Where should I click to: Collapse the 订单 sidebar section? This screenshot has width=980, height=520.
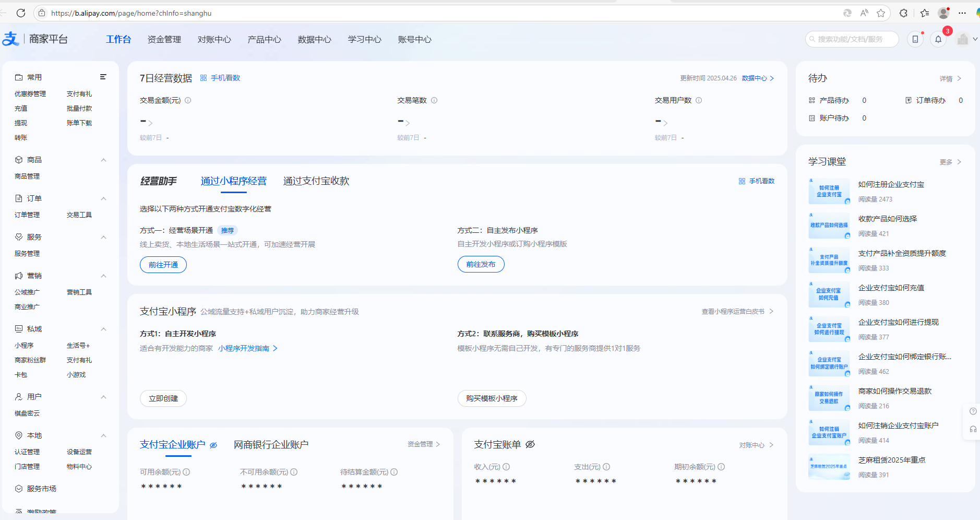click(x=103, y=198)
